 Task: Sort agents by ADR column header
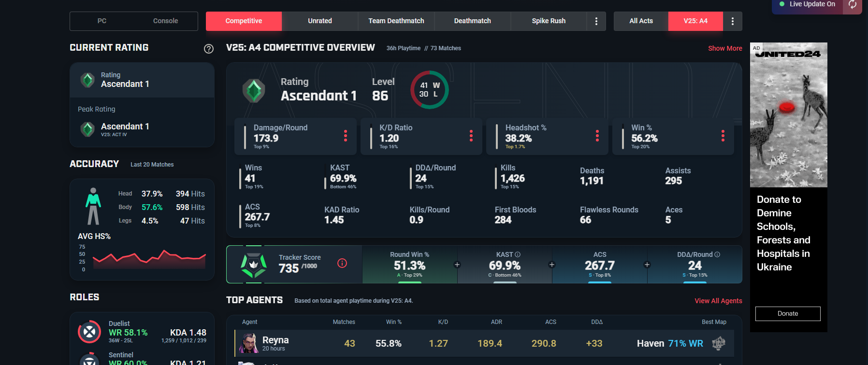(497, 322)
